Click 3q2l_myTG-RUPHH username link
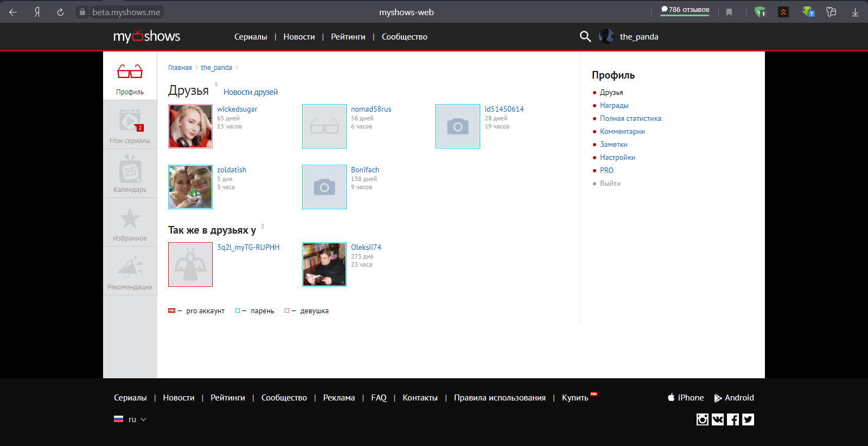This screenshot has height=446, width=868. coord(248,247)
